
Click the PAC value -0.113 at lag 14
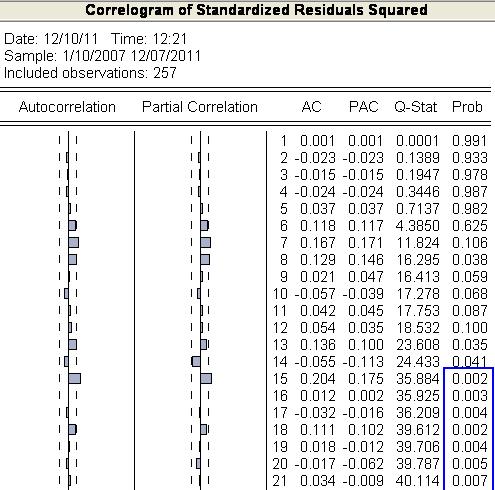click(363, 362)
